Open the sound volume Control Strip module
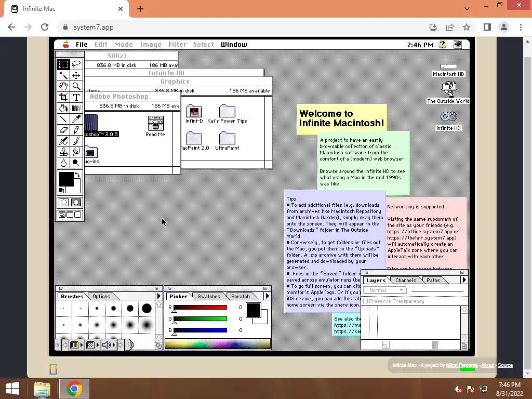 [108, 345]
